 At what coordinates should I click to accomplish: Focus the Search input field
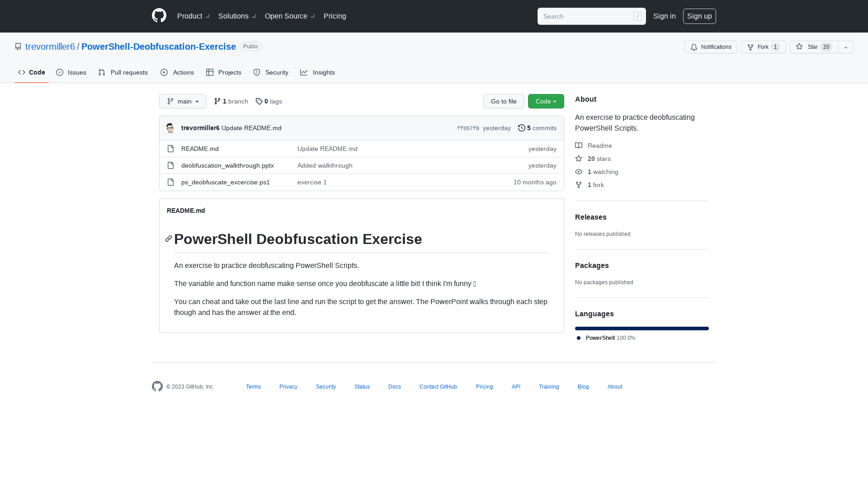[591, 16]
